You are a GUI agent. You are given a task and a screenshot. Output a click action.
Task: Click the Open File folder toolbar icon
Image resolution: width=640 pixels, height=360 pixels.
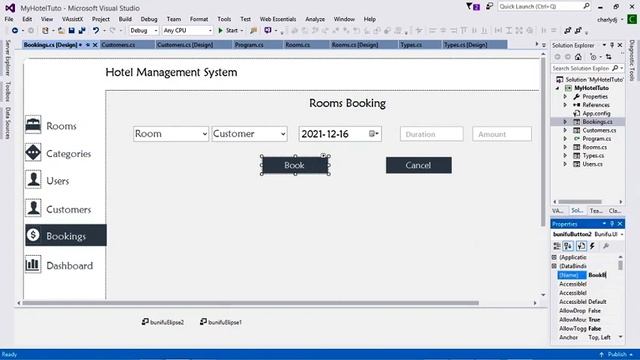point(61,31)
